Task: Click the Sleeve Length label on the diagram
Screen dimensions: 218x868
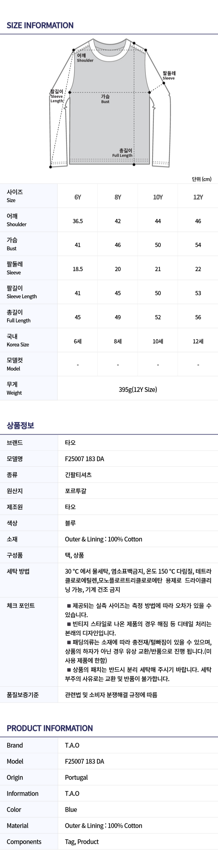Action: (56, 96)
